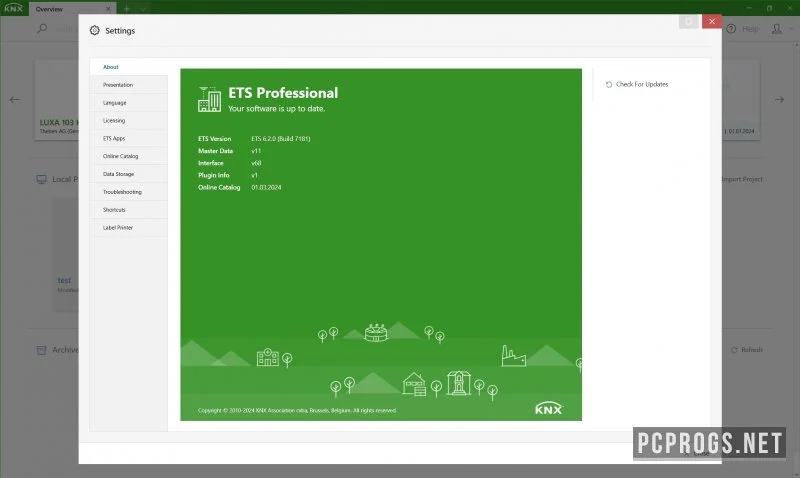Close the Settings dialog with red X
The width and height of the screenshot is (800, 478).
(x=711, y=21)
